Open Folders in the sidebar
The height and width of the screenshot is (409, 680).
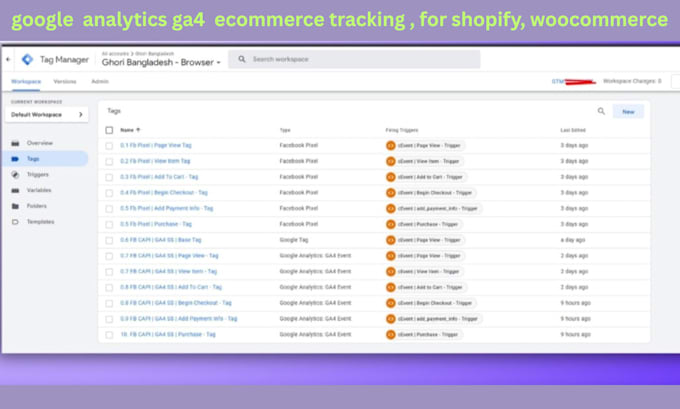(36, 206)
